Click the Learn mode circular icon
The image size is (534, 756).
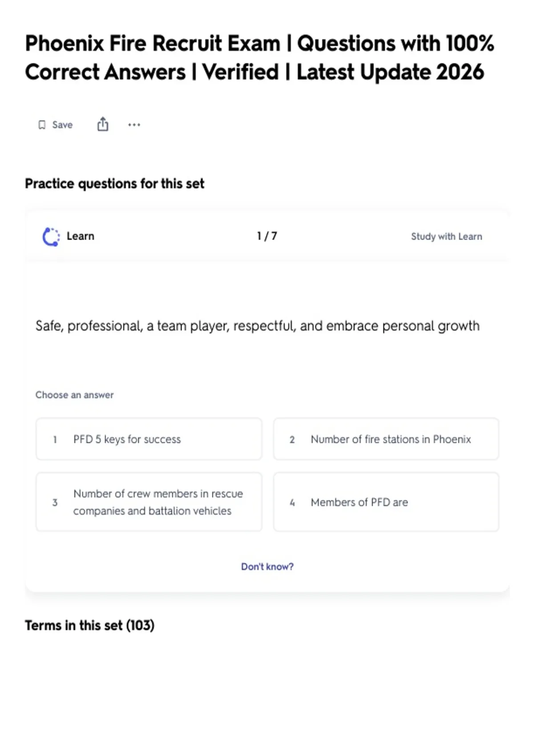pyautogui.click(x=51, y=237)
